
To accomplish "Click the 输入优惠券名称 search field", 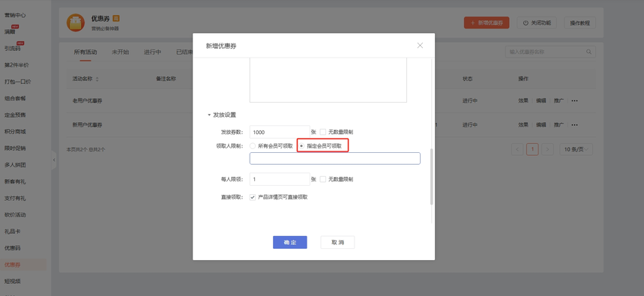I will (x=550, y=52).
